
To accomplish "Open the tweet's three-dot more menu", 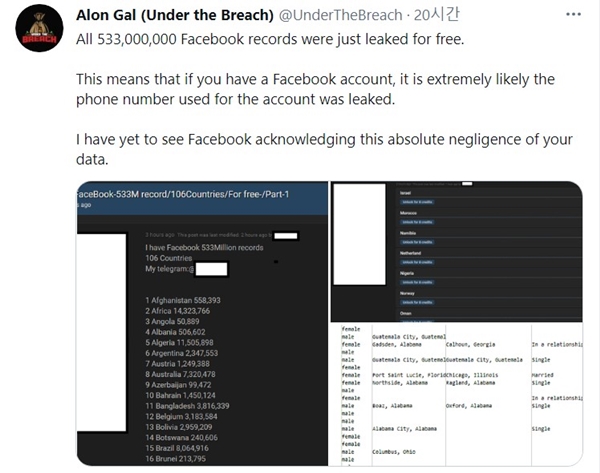I will tap(573, 15).
